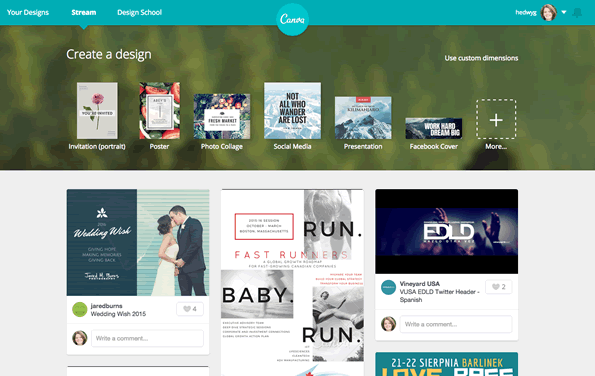This screenshot has height=376, width=595.
Task: Choose the Invitation (portrait) template
Action: pyautogui.click(x=97, y=111)
